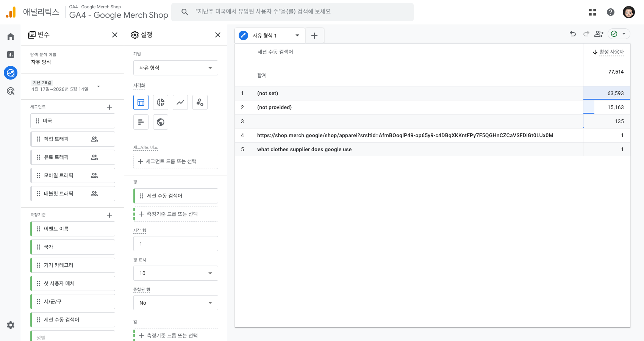Click the 'what clothes supplier does google use' row
This screenshot has height=341, width=644.
pyautogui.click(x=432, y=149)
